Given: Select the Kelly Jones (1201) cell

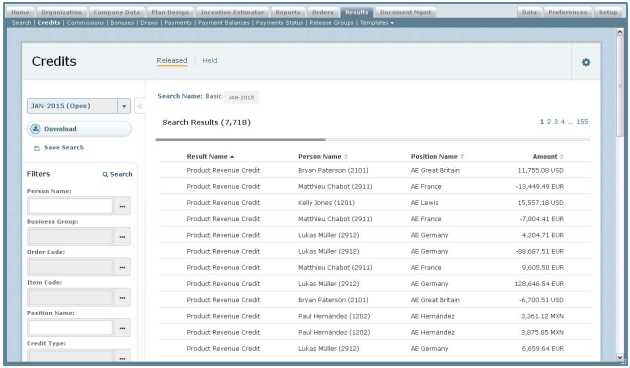Looking at the screenshot, I should tap(326, 202).
